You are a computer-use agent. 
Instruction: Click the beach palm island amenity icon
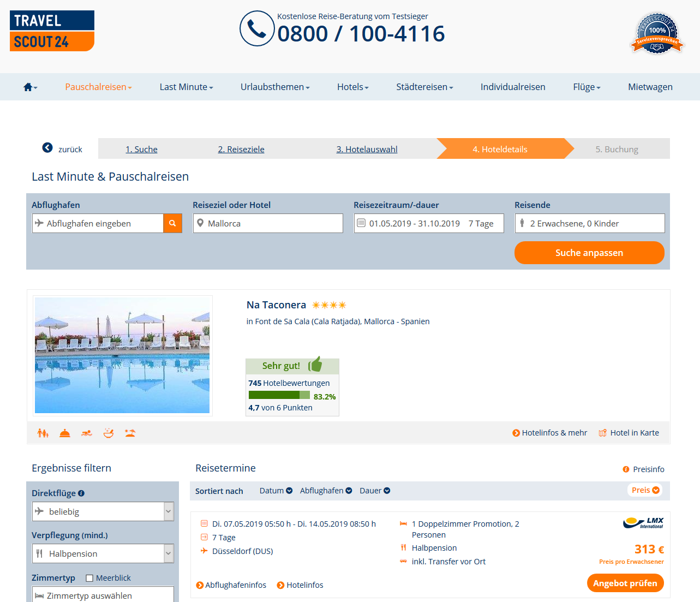pos(130,433)
